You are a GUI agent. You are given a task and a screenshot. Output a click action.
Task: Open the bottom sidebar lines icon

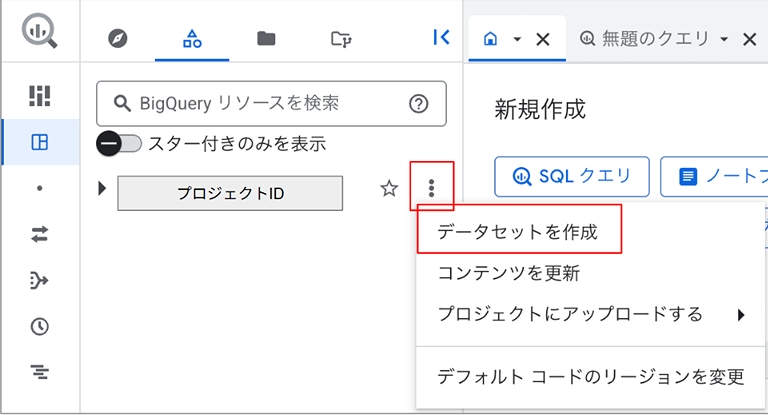pos(40,372)
